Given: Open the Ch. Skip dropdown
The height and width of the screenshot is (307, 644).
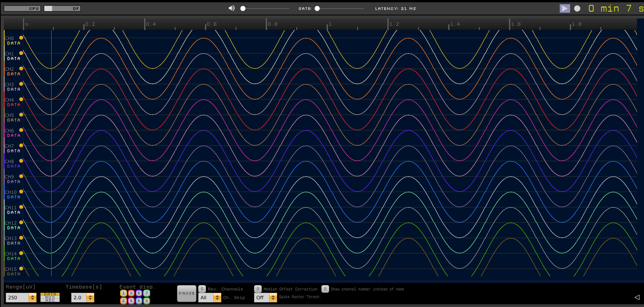Looking at the screenshot, I should click(x=210, y=297).
